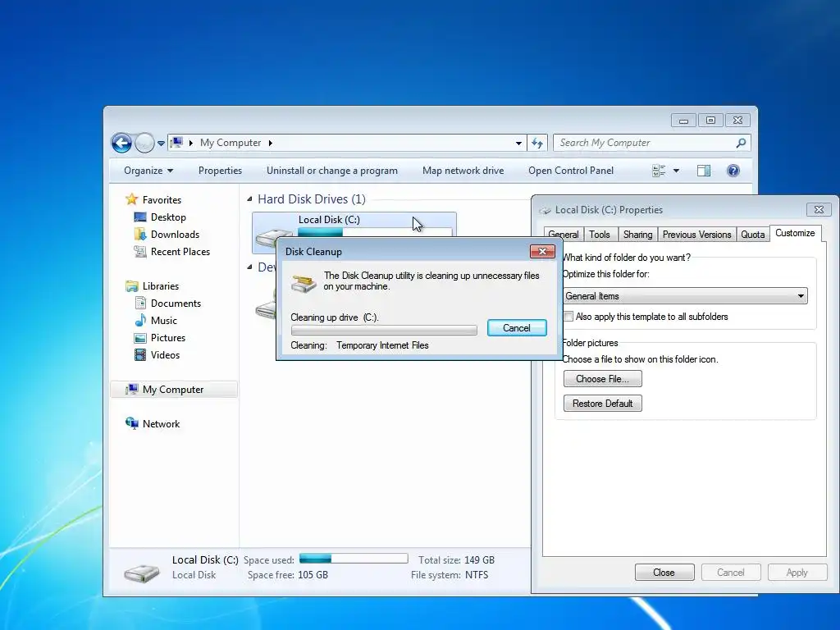Click the Local Disk (C:) usage bar

click(374, 232)
